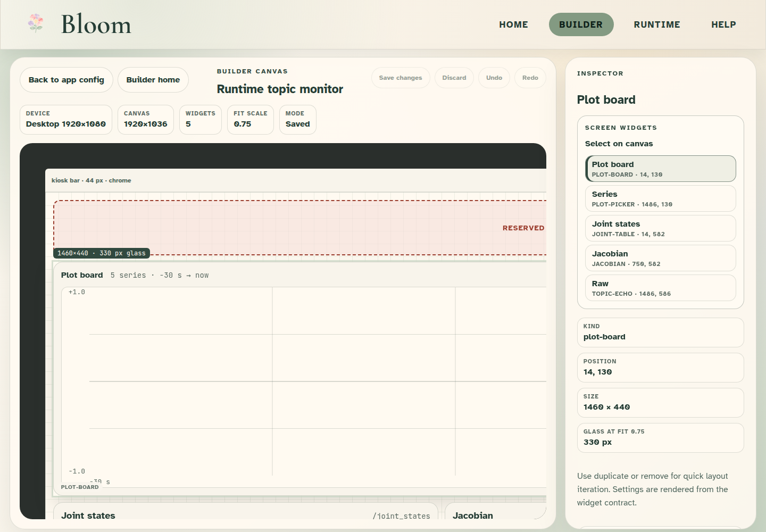Click the kiosk bar on canvas
This screenshot has height=532, width=766.
point(296,180)
